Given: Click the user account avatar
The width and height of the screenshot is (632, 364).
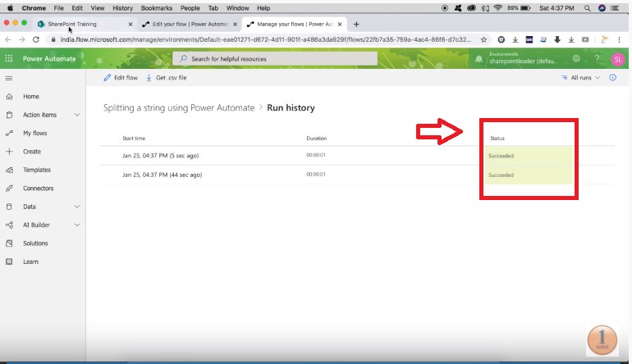Looking at the screenshot, I should (618, 59).
